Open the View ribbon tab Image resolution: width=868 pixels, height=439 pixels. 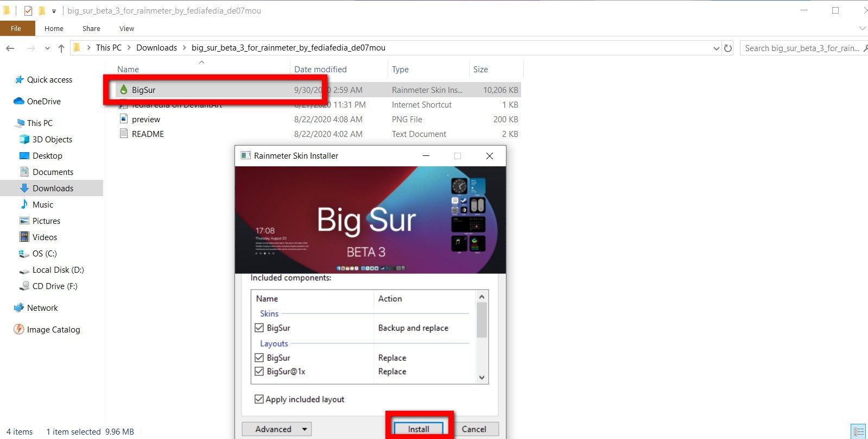tap(126, 28)
